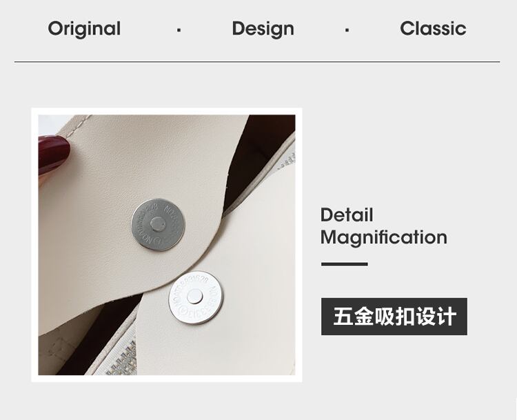
Task: Click the dot separator between Design and Classic
Action: tap(347, 30)
